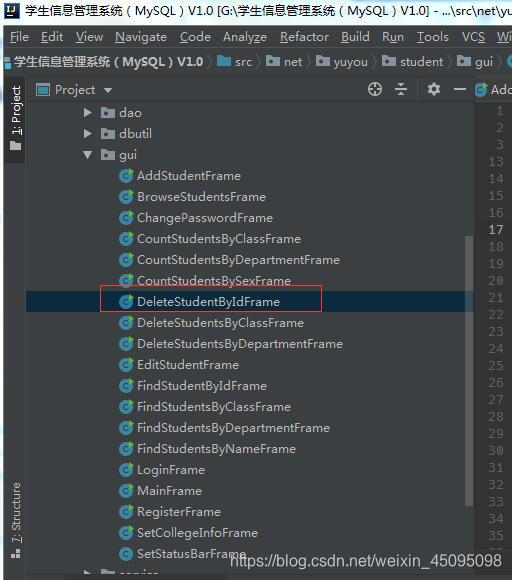Screen dimensions: 512x580
Task: Click FindStudentsByNameFrame class icon
Action: point(126,449)
